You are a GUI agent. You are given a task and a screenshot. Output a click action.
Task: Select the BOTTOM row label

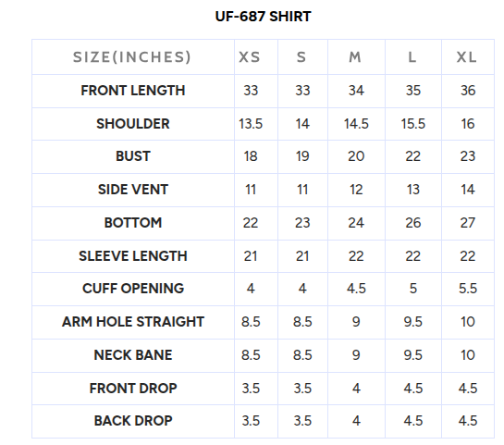(x=133, y=223)
